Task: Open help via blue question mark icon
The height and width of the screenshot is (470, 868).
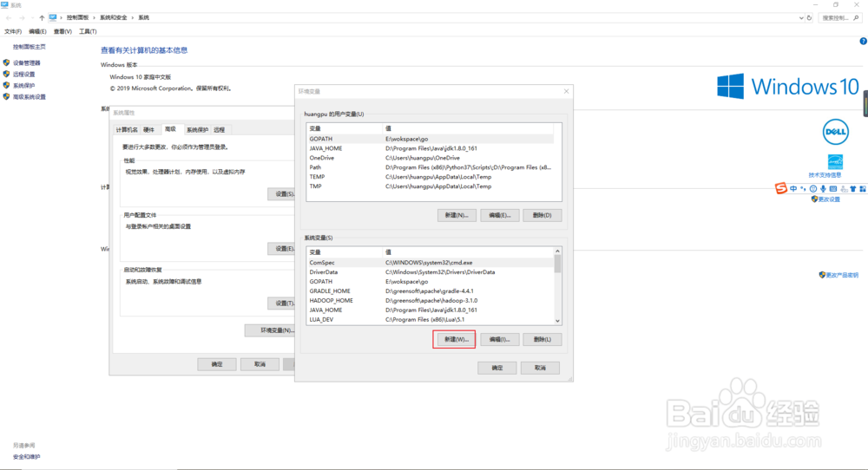Action: [x=863, y=42]
